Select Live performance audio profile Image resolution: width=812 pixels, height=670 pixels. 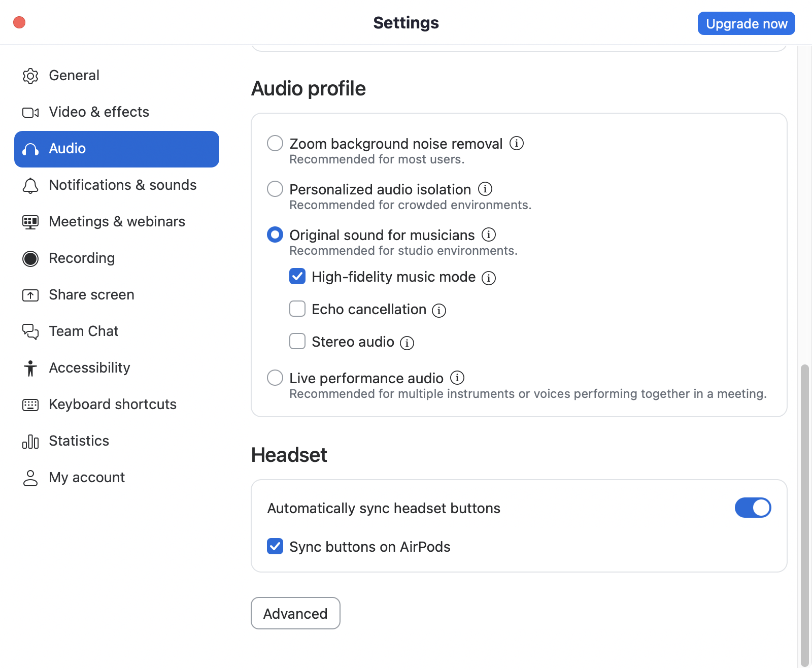[275, 378]
